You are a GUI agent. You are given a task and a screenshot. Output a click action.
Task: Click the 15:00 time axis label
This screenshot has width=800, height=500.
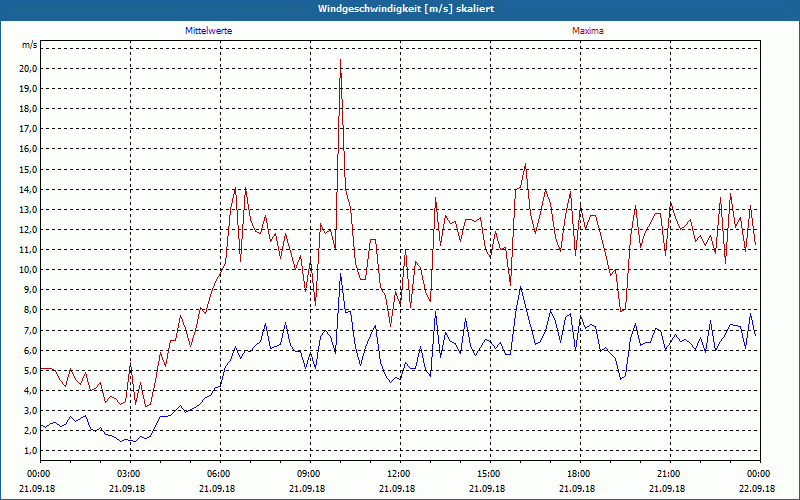(489, 474)
